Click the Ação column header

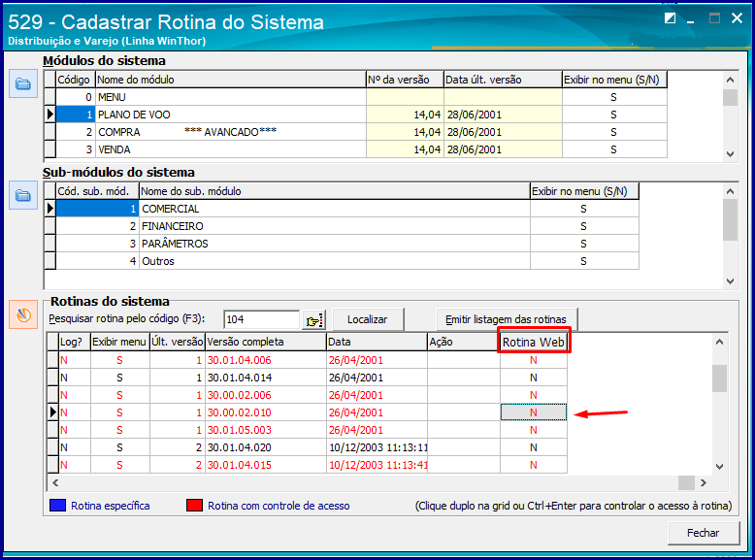tap(464, 342)
